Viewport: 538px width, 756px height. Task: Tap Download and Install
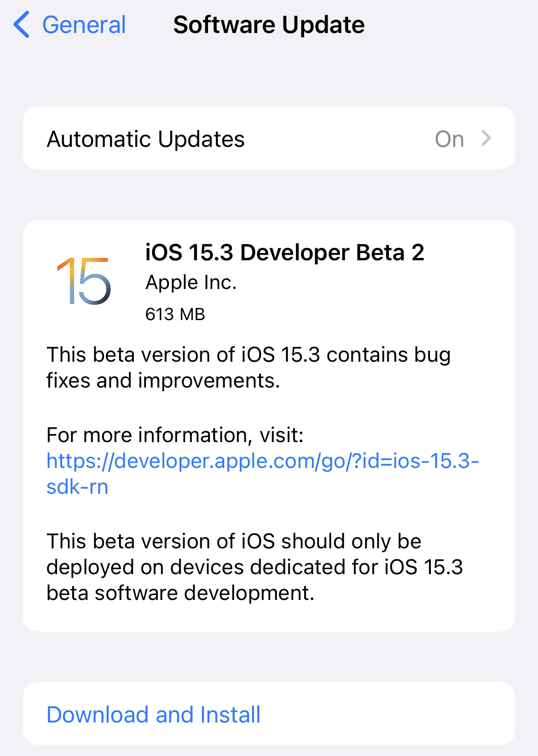(x=154, y=714)
